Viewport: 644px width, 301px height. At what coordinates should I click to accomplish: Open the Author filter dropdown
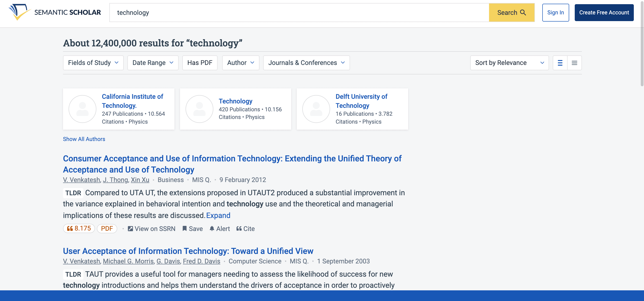point(240,63)
